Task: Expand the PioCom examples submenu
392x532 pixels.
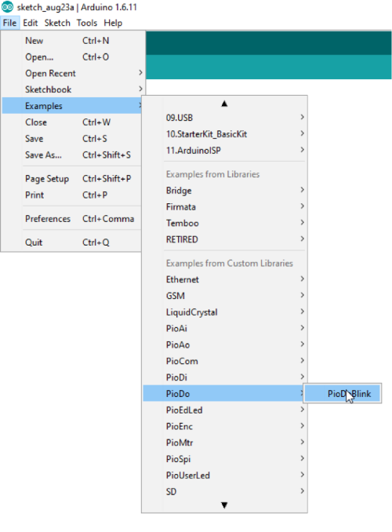Action: point(224,361)
